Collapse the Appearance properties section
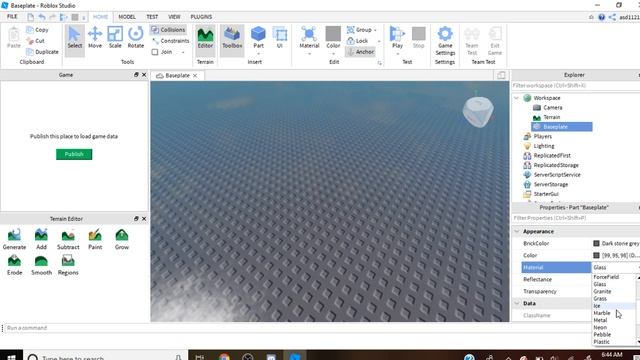 517,231
